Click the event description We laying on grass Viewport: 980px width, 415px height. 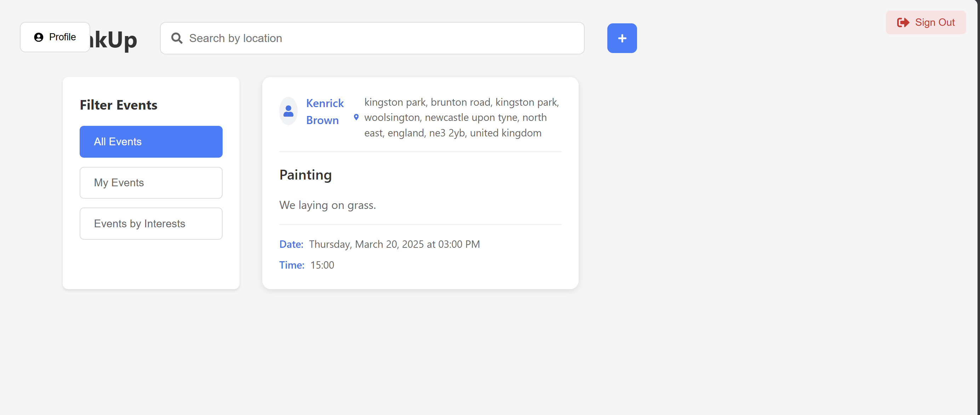[x=327, y=205]
